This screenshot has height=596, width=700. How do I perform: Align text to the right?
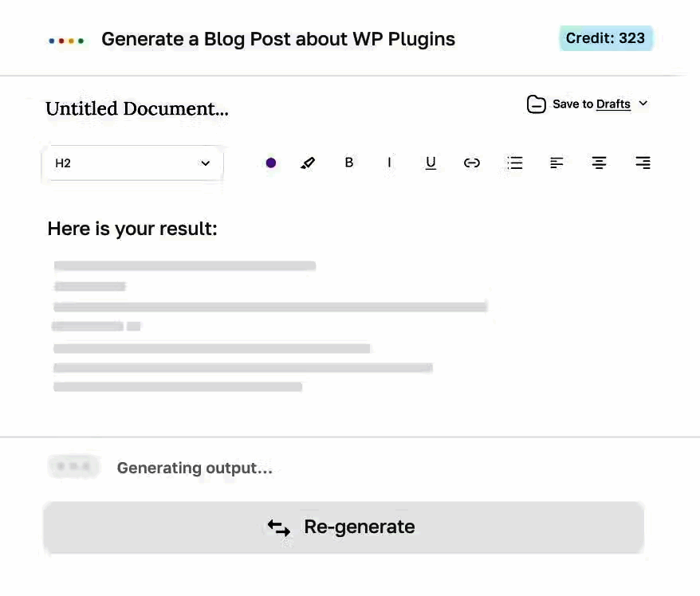point(643,163)
